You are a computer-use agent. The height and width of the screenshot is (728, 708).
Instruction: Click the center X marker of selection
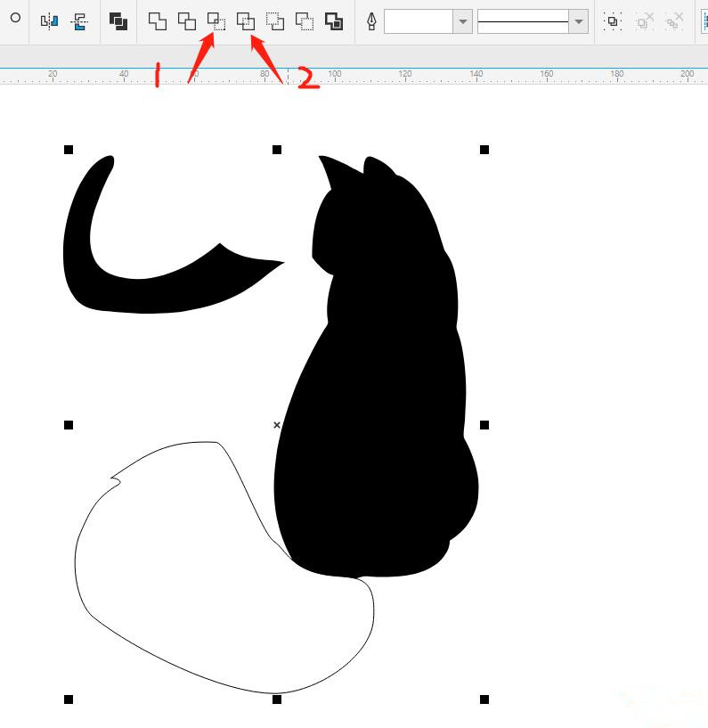pyautogui.click(x=276, y=425)
